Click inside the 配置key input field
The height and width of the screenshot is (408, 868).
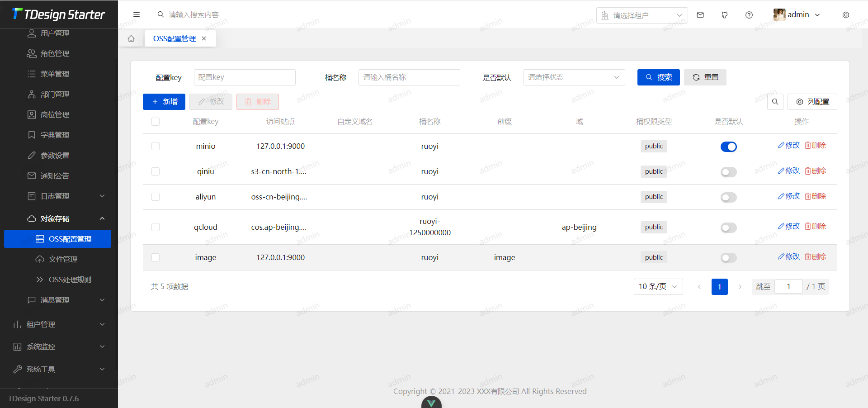[245, 77]
